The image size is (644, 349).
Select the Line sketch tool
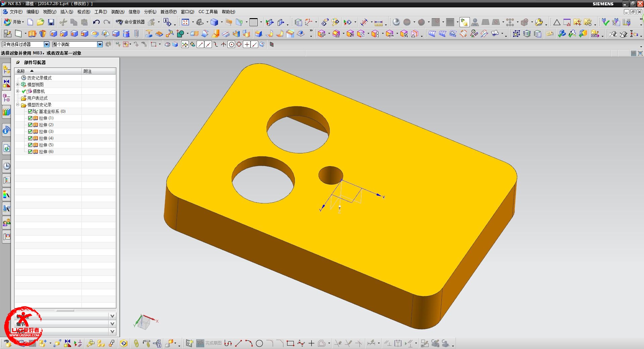(x=238, y=343)
